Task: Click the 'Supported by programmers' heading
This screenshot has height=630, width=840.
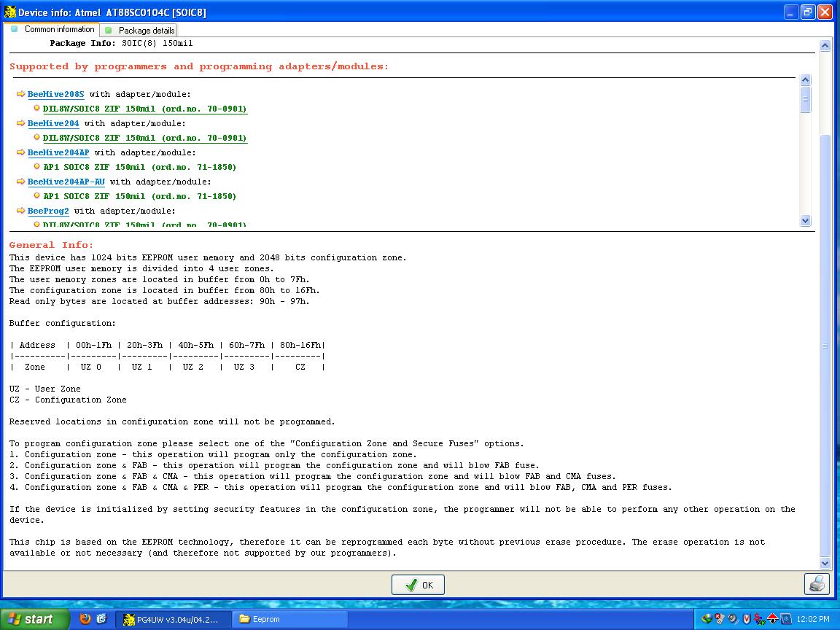Action: point(199,66)
